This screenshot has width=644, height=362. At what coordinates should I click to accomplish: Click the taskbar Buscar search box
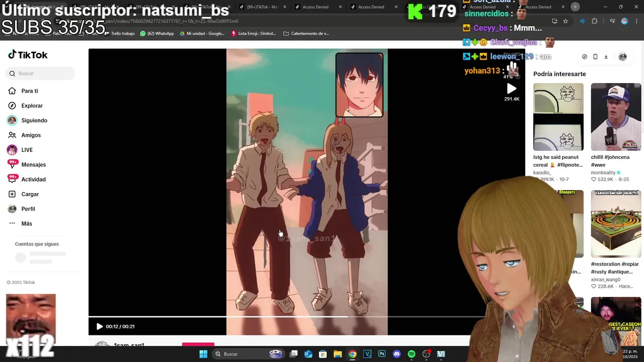(x=248, y=354)
